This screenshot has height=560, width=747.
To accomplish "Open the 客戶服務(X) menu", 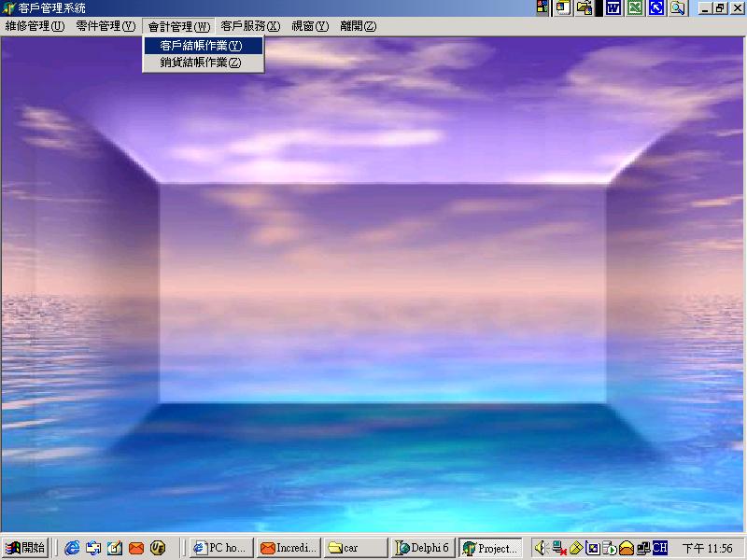I will pos(250,26).
